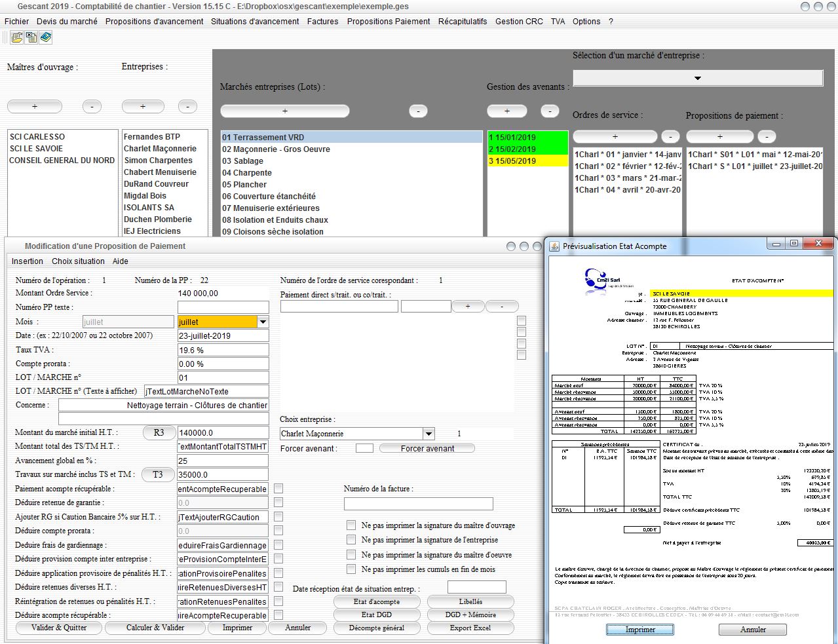Click the open folder toolbar icon
Viewport: 838px width, 644px height.
click(x=17, y=37)
